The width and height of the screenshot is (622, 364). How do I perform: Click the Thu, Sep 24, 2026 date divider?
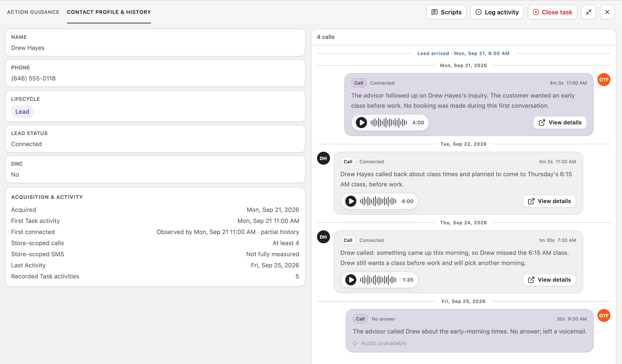[463, 223]
